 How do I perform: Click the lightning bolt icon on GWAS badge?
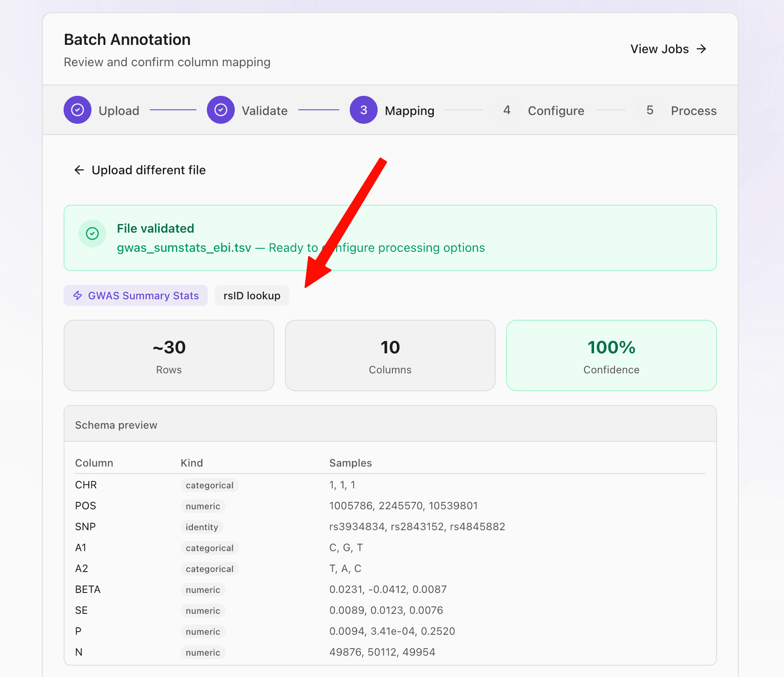click(x=78, y=295)
